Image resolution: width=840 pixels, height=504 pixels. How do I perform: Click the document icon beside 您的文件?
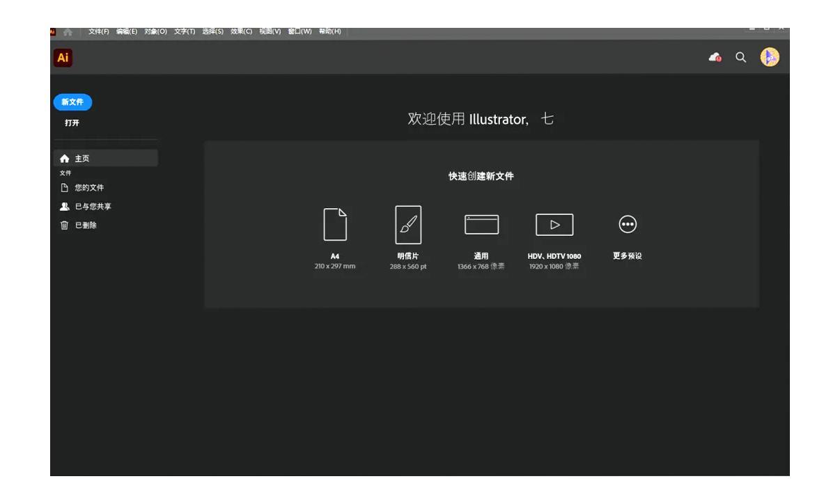point(64,187)
